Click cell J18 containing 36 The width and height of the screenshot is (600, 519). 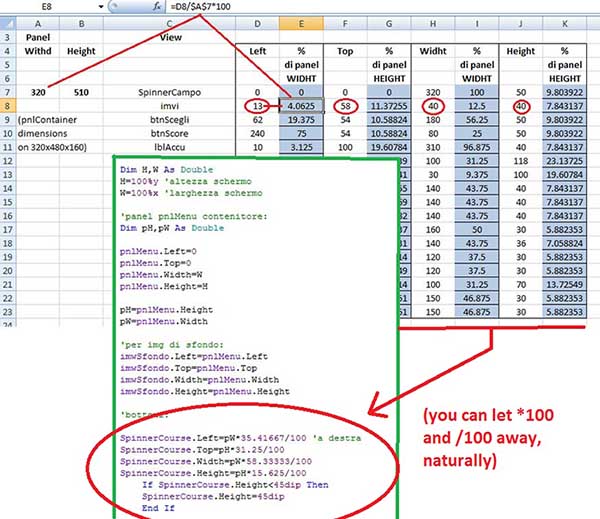point(521,243)
